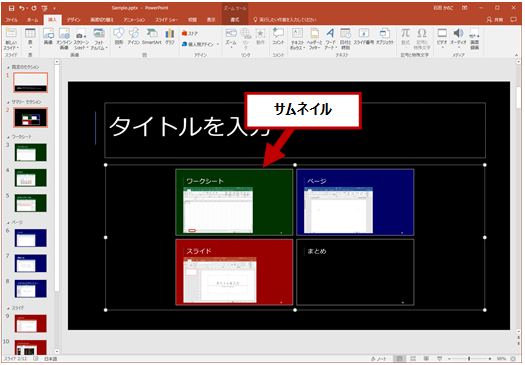Insert a new slide (新しいスライド)
The width and height of the screenshot is (525, 365).
pyautogui.click(x=11, y=39)
